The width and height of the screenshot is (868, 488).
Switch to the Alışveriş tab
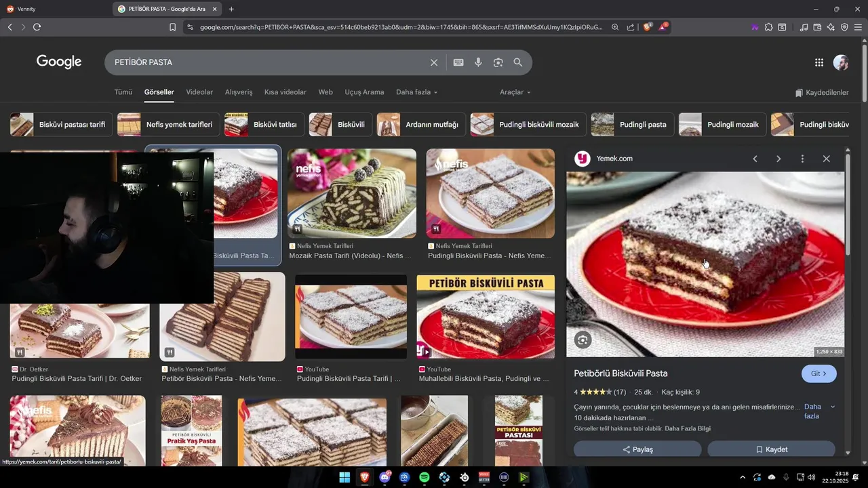pyautogui.click(x=239, y=92)
